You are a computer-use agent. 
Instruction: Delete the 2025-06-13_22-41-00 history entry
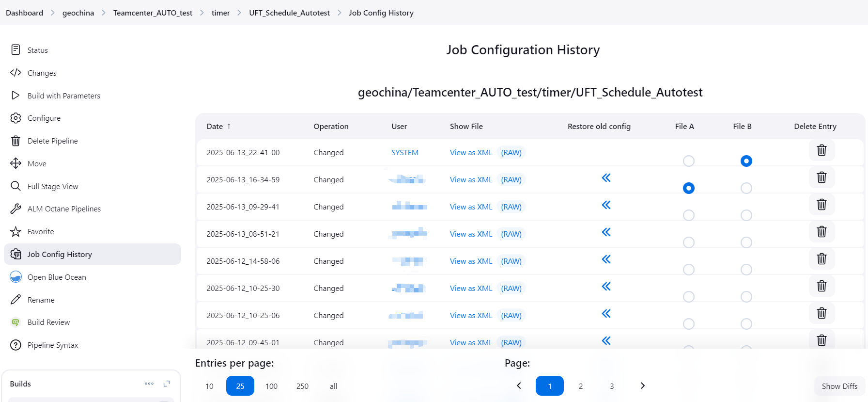click(821, 150)
